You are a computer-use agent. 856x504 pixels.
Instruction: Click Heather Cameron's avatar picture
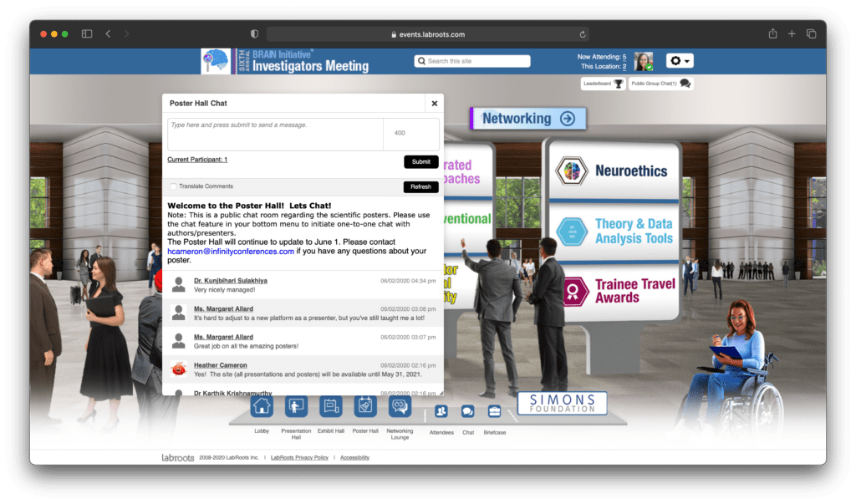[179, 369]
